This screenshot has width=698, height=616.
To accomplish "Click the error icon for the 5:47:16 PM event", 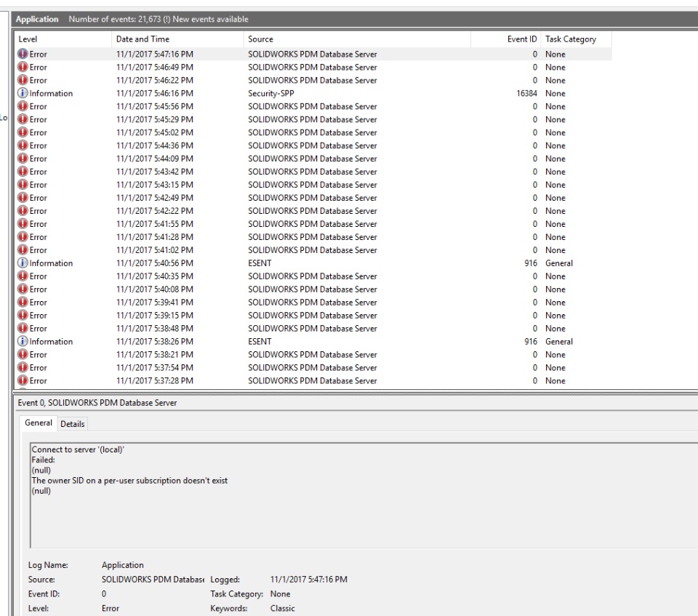I will click(x=23, y=54).
